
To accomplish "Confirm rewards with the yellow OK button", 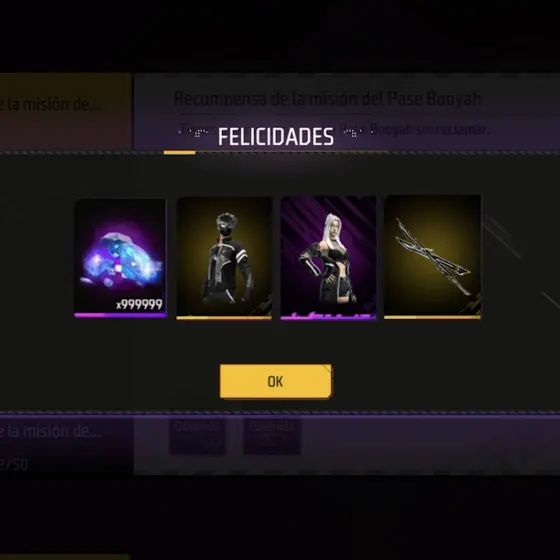I will [276, 381].
